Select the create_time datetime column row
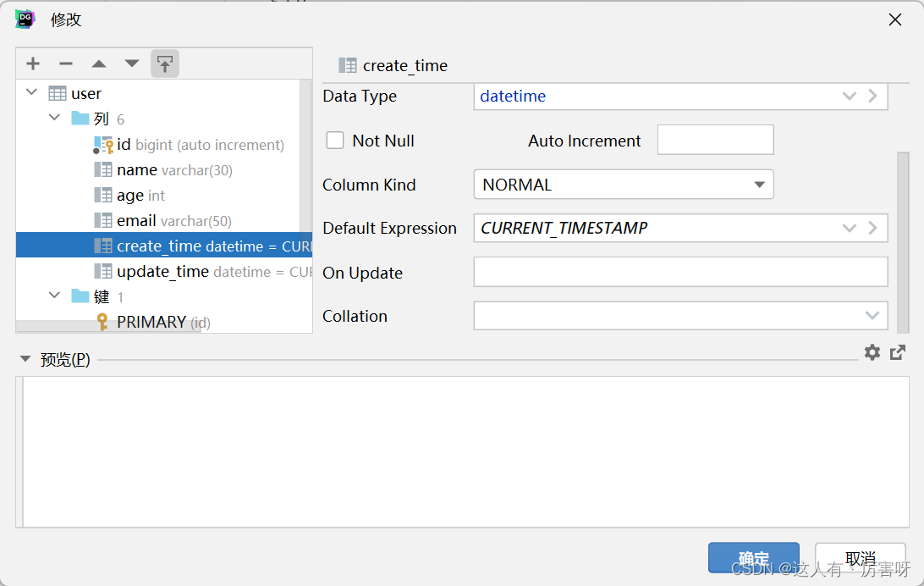Image resolution: width=924 pixels, height=586 pixels. point(164,246)
